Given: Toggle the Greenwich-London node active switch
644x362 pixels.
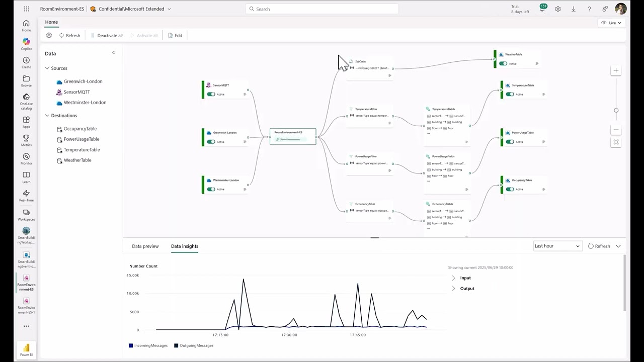Looking at the screenshot, I should tap(211, 142).
